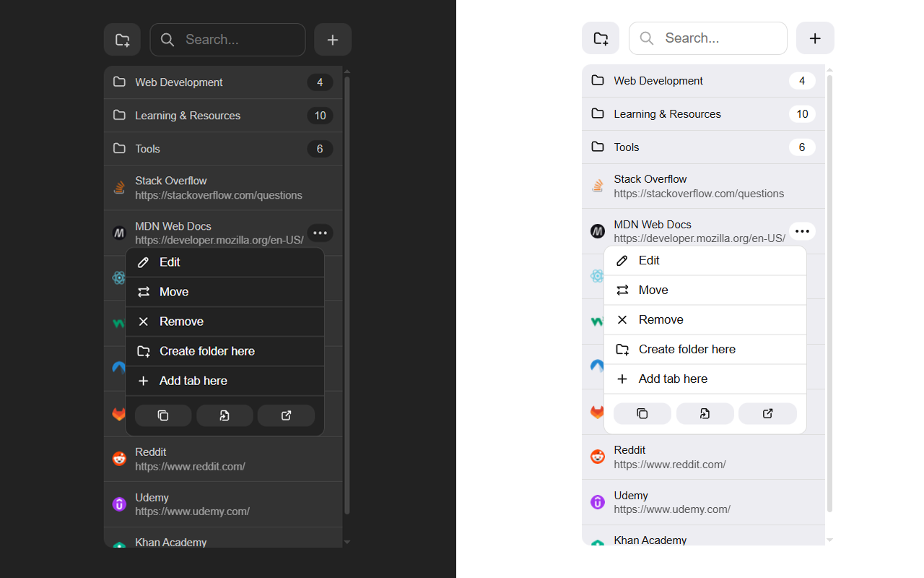924x578 pixels.
Task: Click the Reddit favicon
Action: [x=119, y=458]
